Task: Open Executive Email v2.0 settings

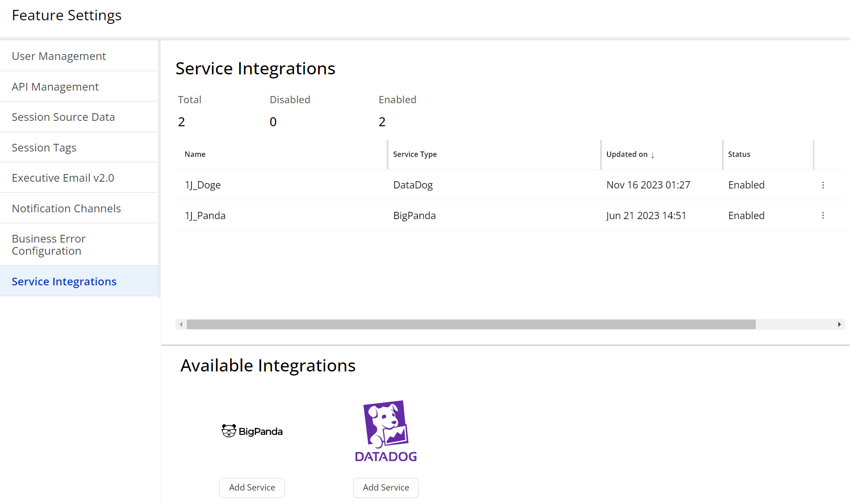Action: click(x=63, y=178)
